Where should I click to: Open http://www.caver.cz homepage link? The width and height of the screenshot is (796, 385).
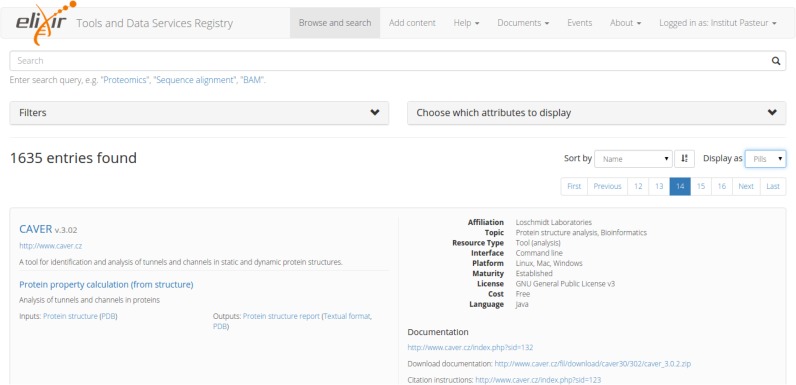50,246
